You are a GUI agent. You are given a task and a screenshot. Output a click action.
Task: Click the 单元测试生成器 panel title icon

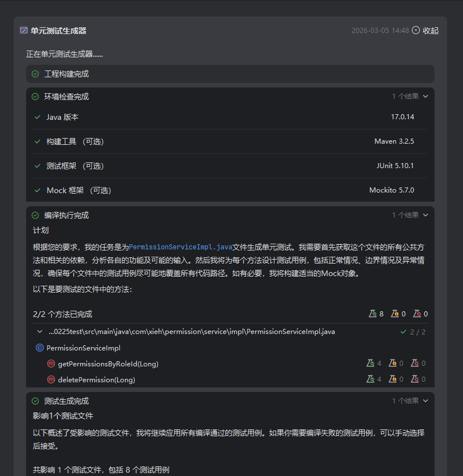[x=24, y=31]
